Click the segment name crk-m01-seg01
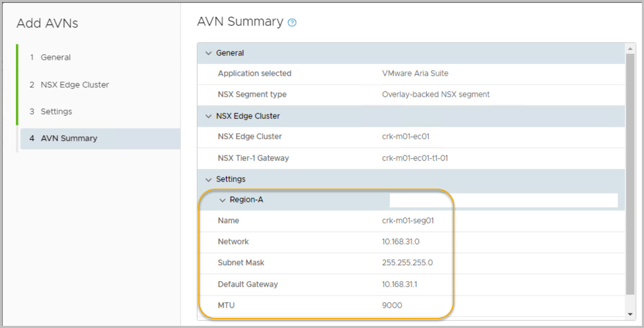 (408, 221)
